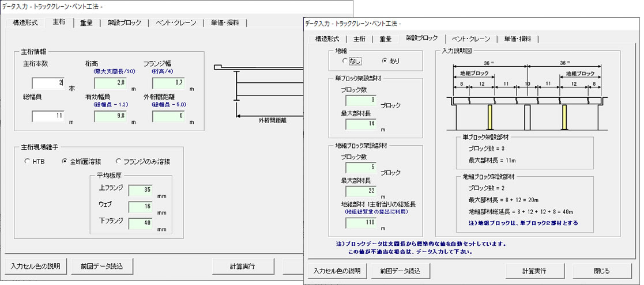
Task: Select 架設ブロック tab in front window
Action: point(422,38)
